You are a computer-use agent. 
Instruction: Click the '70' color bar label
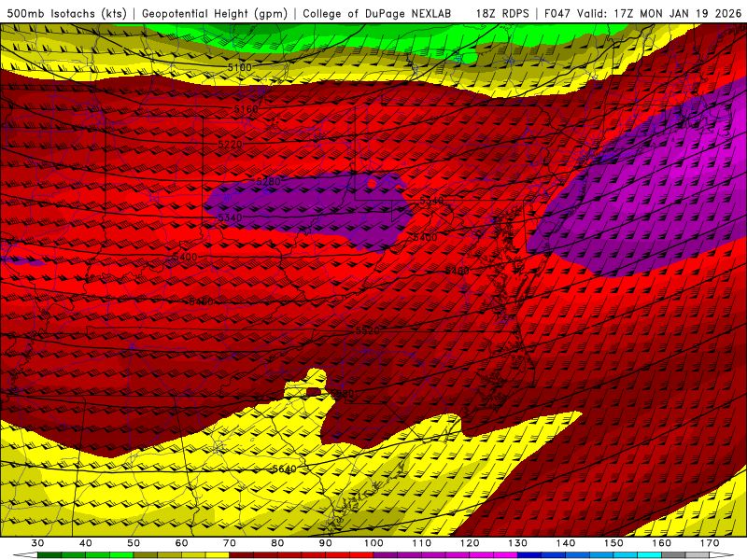click(x=230, y=543)
